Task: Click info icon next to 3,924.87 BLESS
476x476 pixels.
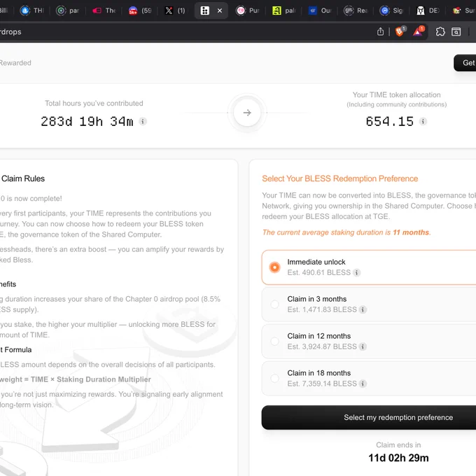Action: (363, 346)
